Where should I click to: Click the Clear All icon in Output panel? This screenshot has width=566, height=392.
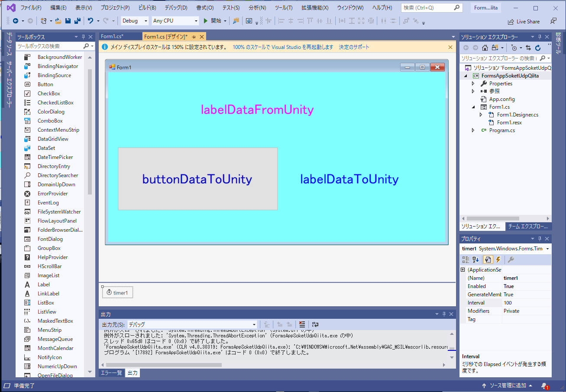302,324
